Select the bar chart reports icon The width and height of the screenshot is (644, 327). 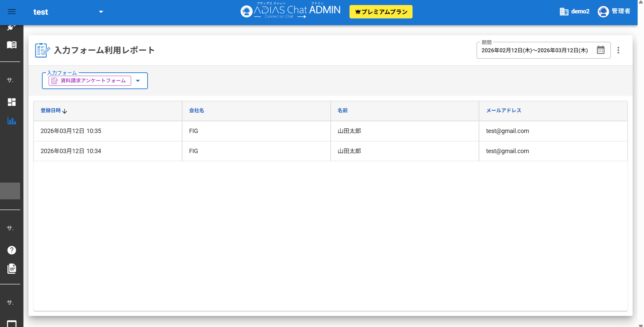(x=12, y=121)
